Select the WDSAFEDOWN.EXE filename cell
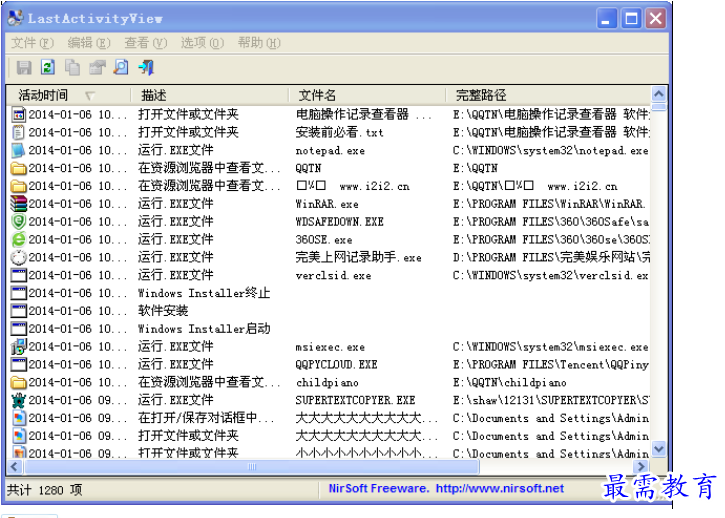This screenshot has height=518, width=725. coord(340,222)
